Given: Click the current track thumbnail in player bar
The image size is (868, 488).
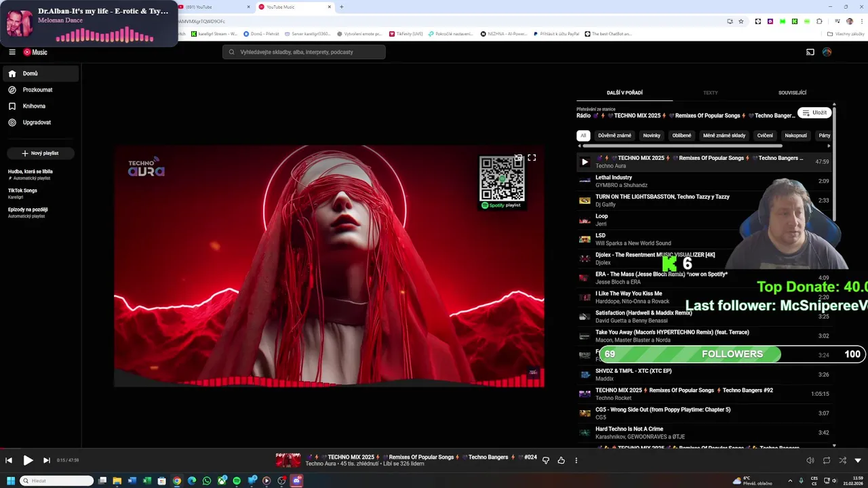Looking at the screenshot, I should coord(288,460).
